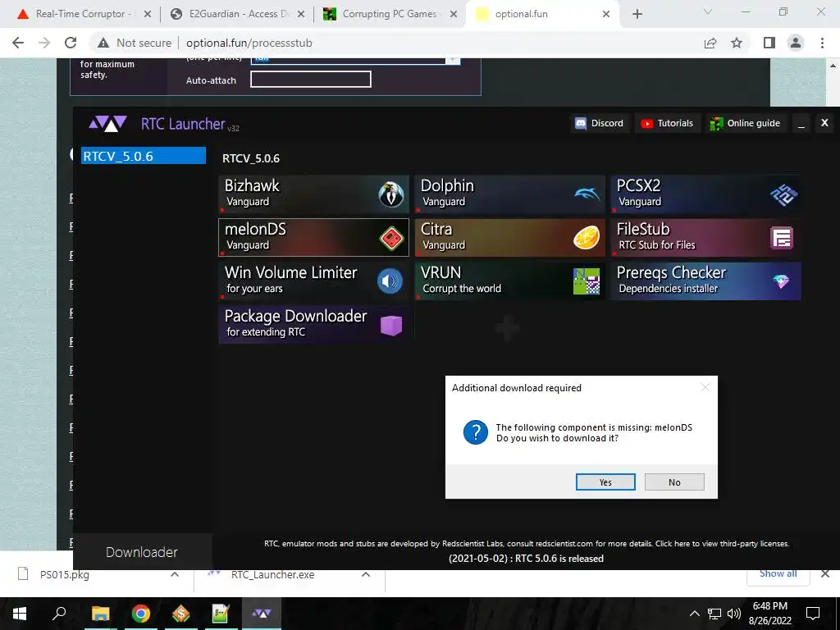Viewport: 840px width, 630px height.
Task: Open volume control in system tray
Action: point(734,614)
